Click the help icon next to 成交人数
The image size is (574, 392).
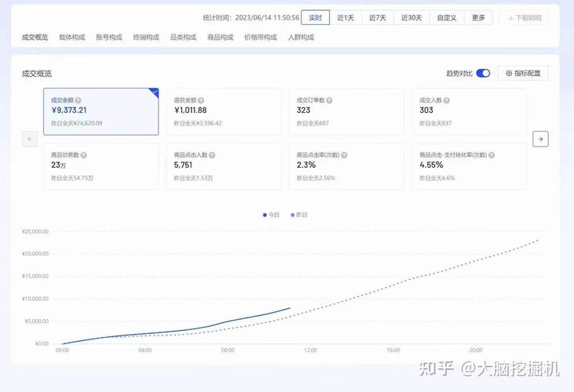446,100
